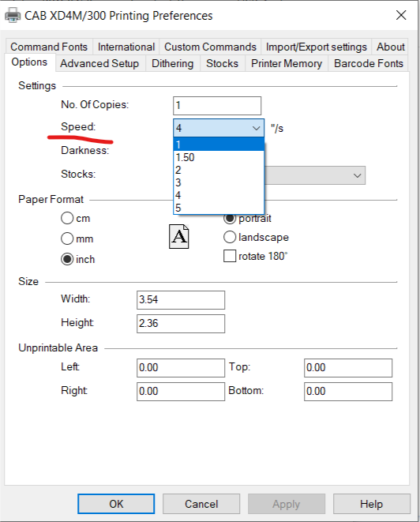Open the Import/Export settings tab

pos(316,47)
